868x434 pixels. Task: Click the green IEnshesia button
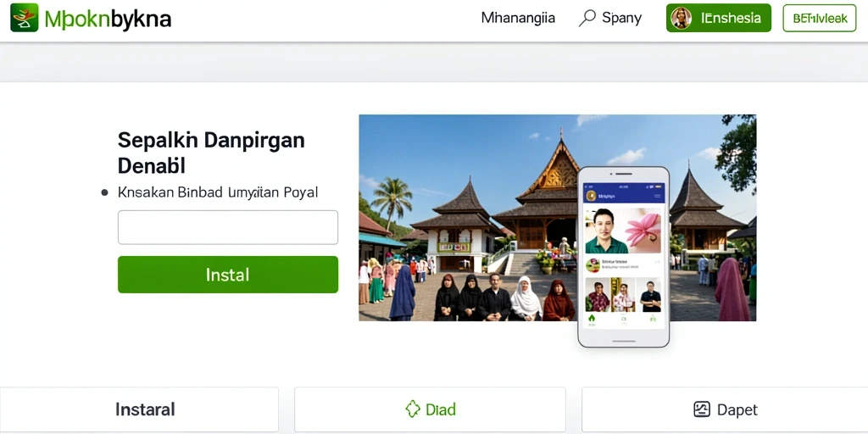pos(719,19)
